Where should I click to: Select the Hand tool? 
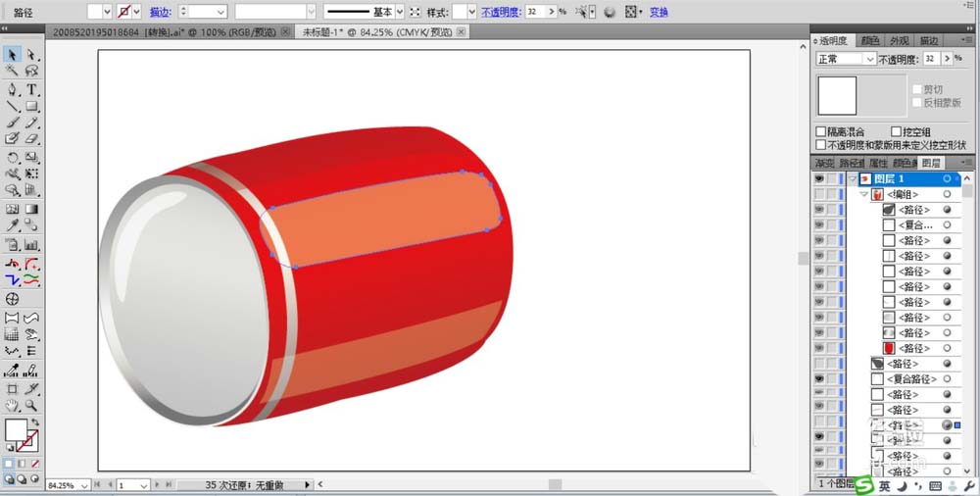12,404
